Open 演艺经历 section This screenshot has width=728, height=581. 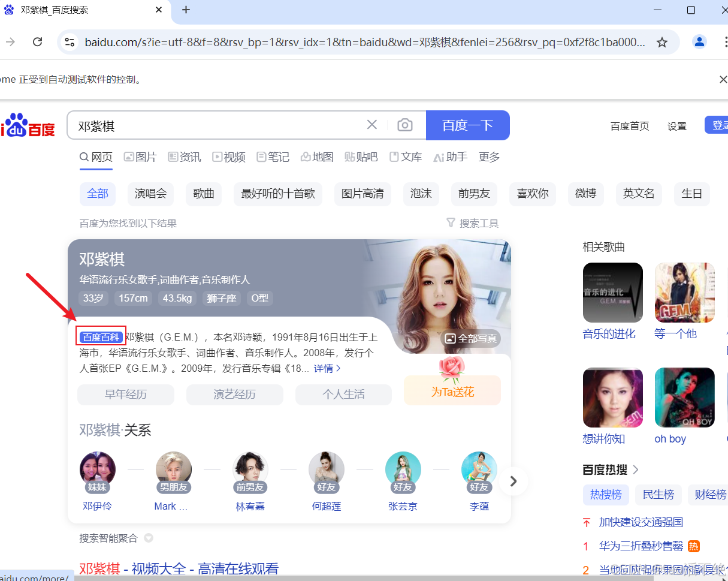click(235, 395)
